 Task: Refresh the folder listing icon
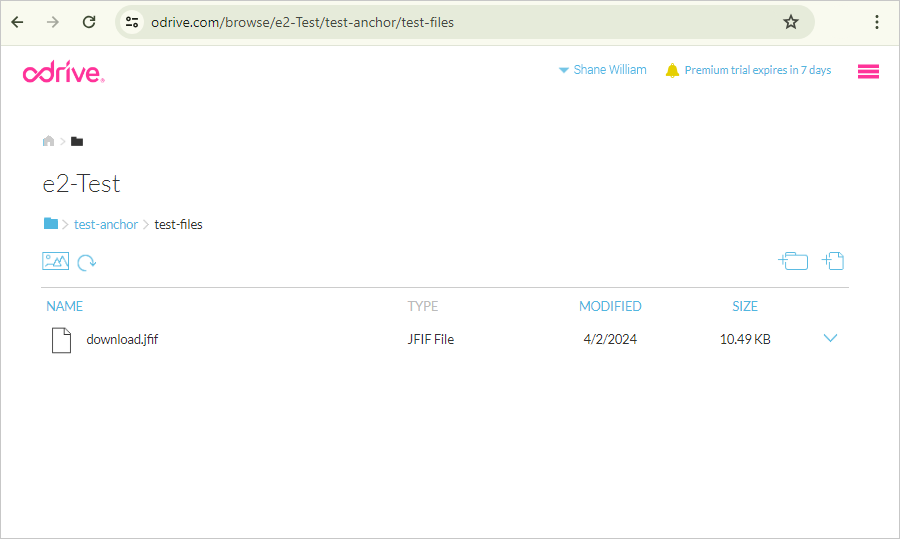(87, 262)
